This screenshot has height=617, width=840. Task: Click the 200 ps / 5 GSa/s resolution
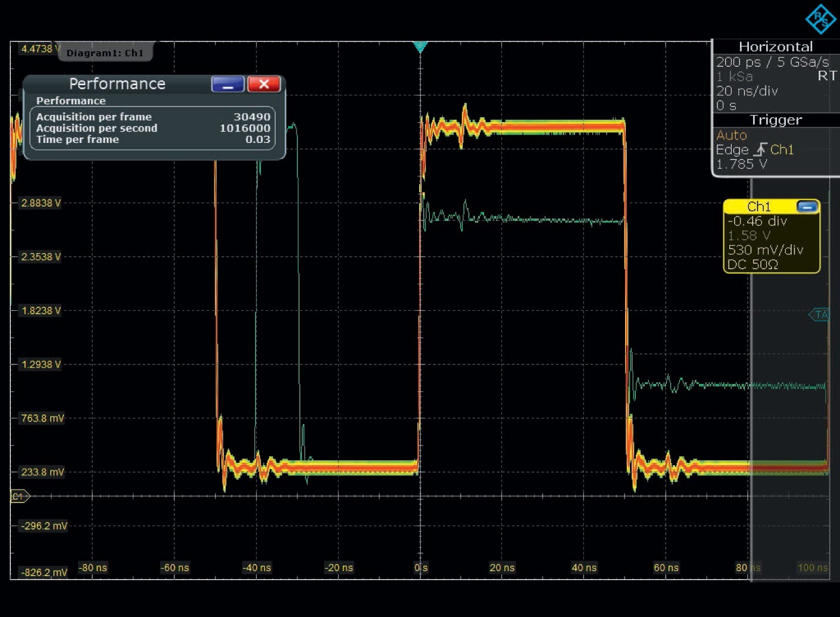click(772, 62)
